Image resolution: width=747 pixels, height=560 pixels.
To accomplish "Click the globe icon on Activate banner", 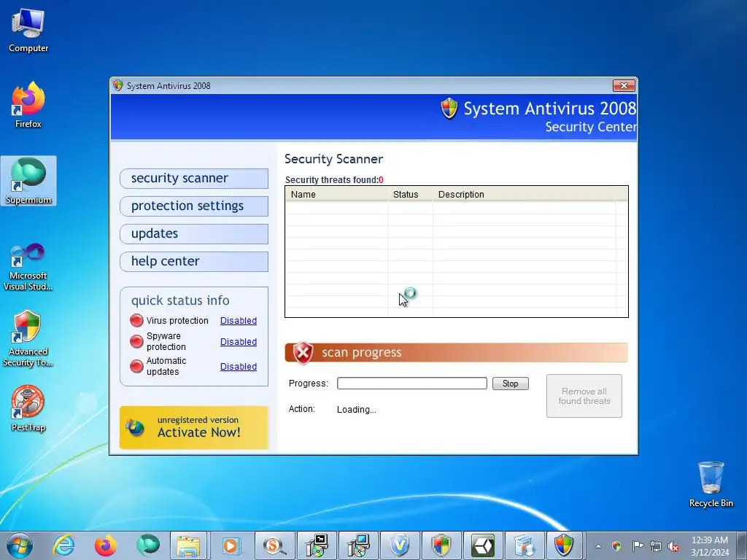I will [135, 427].
